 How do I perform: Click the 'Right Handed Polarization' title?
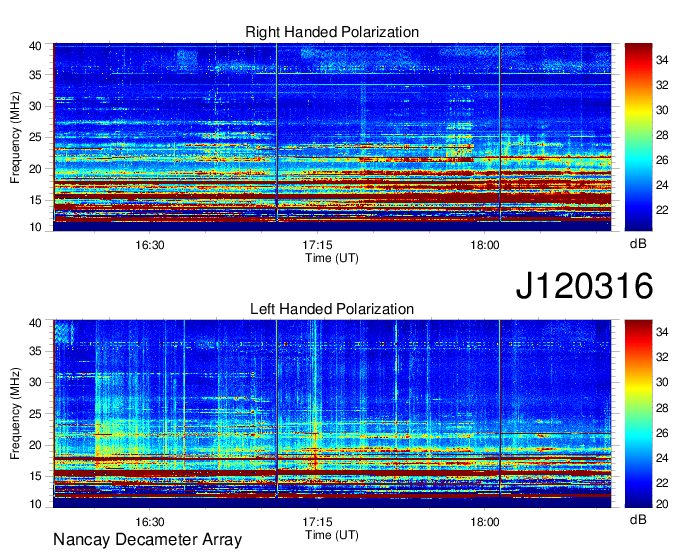click(332, 32)
